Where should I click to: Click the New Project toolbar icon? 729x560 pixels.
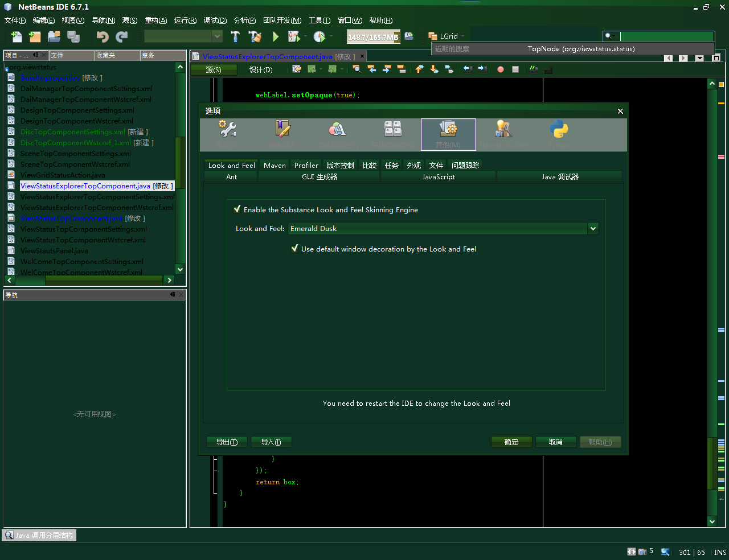35,37
